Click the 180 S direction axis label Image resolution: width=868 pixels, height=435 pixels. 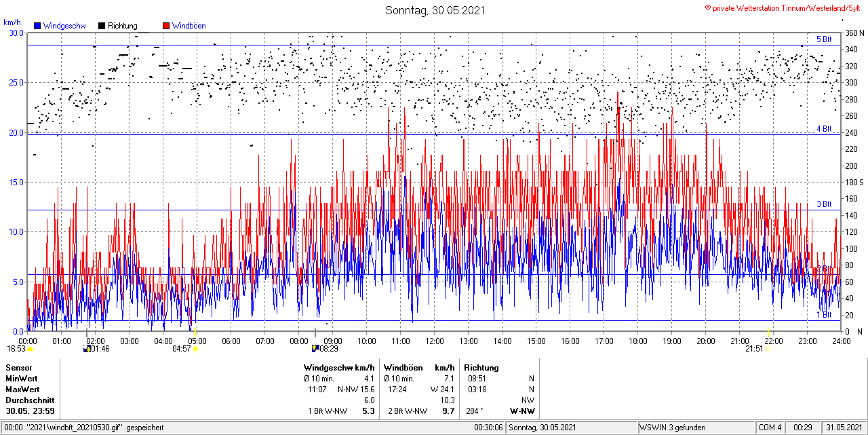854,182
